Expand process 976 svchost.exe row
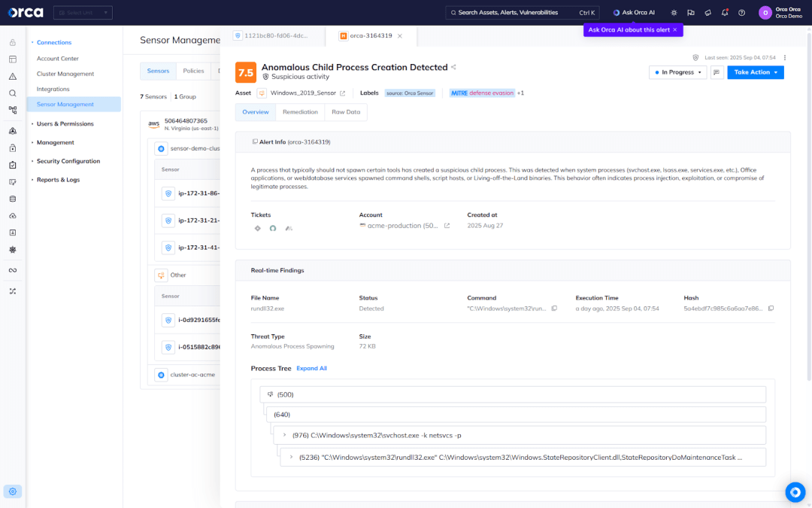812x508 pixels. (285, 435)
